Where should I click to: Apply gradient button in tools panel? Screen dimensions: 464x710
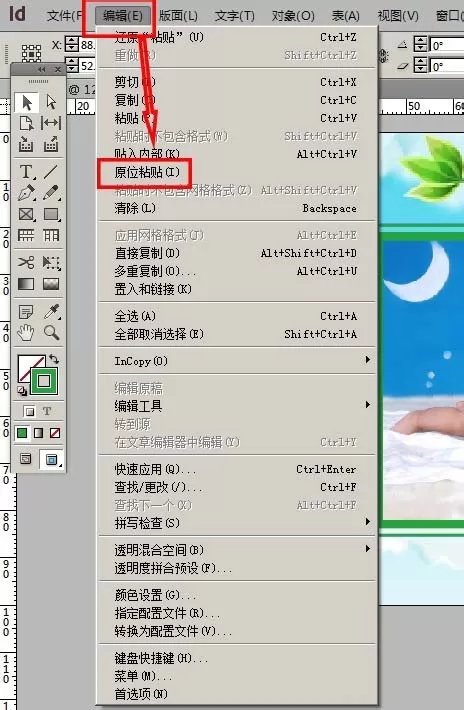coord(38,433)
